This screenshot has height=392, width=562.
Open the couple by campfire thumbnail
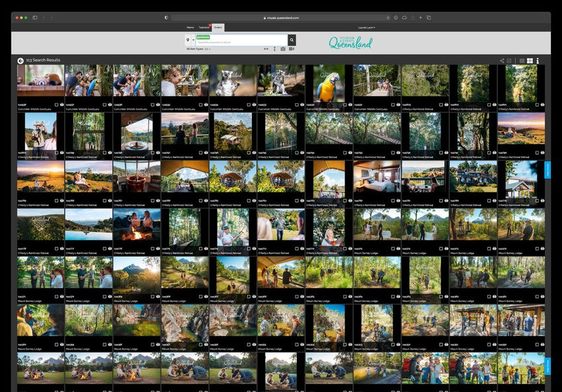pyautogui.click(x=137, y=224)
